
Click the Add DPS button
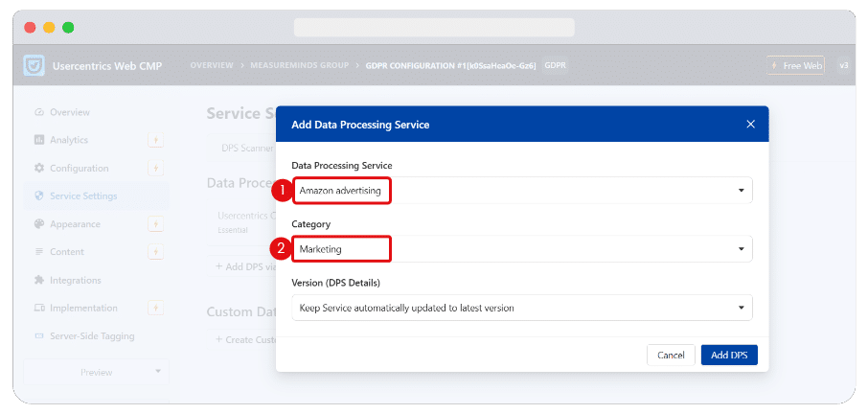[x=729, y=356]
